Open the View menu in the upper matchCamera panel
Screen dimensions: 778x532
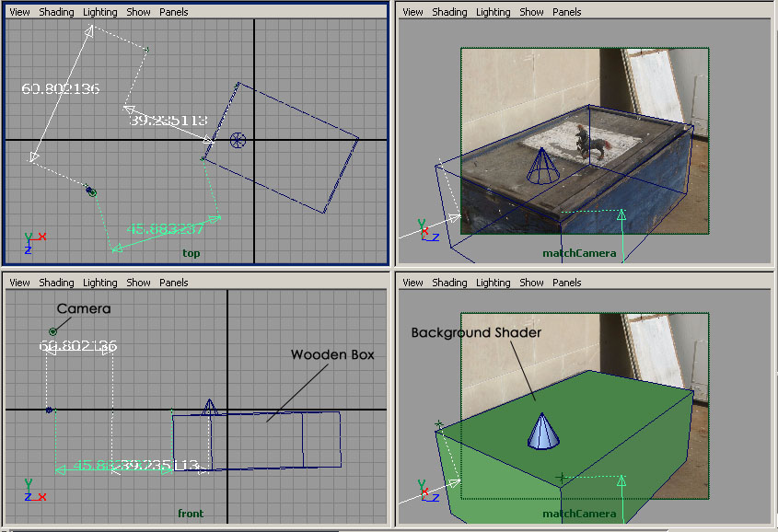(412, 12)
